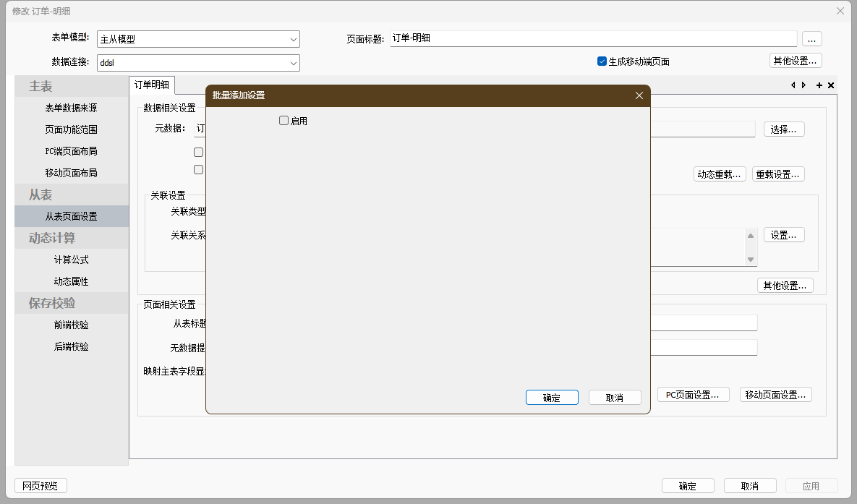Click into the 页面标题 text field
Viewport: 857px width, 504px height.
pos(593,38)
